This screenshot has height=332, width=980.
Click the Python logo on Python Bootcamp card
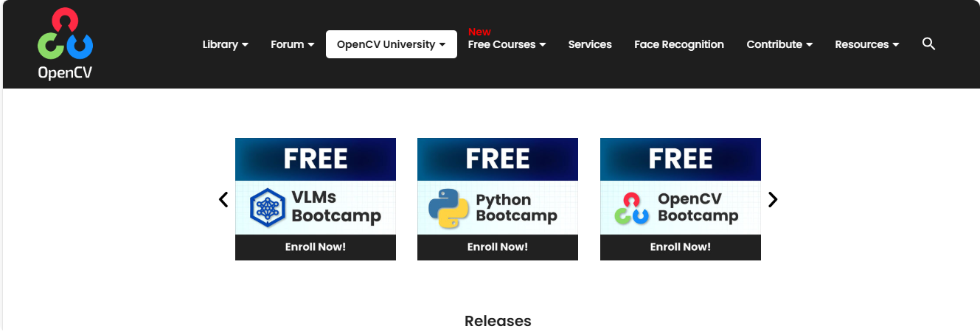tap(449, 208)
